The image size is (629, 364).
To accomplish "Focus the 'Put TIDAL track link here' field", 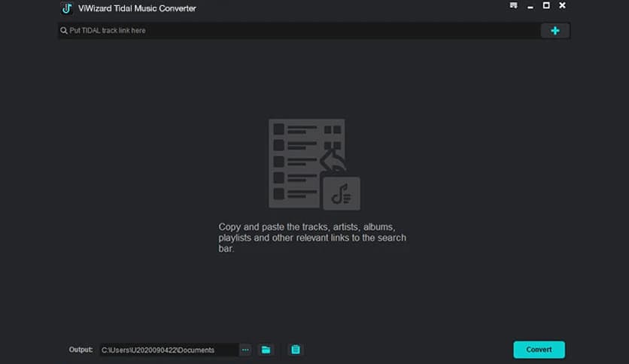I will click(299, 31).
